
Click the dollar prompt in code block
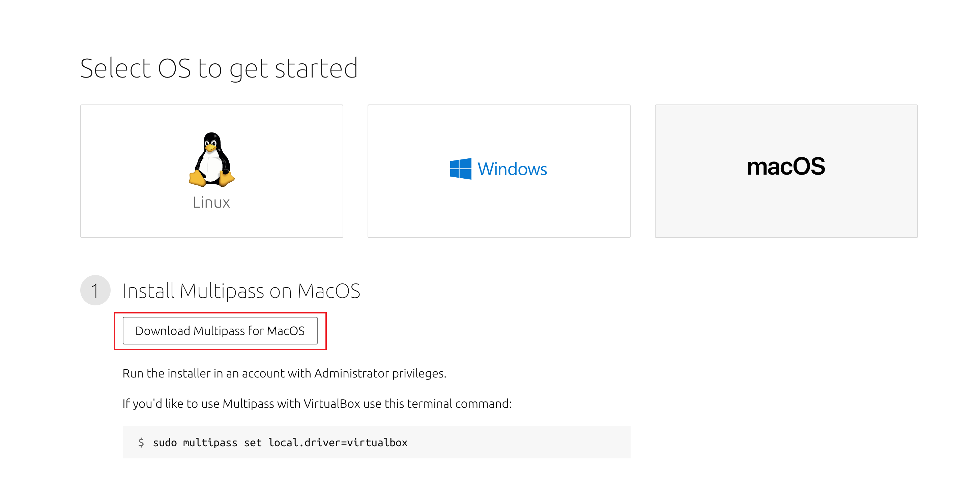(141, 443)
